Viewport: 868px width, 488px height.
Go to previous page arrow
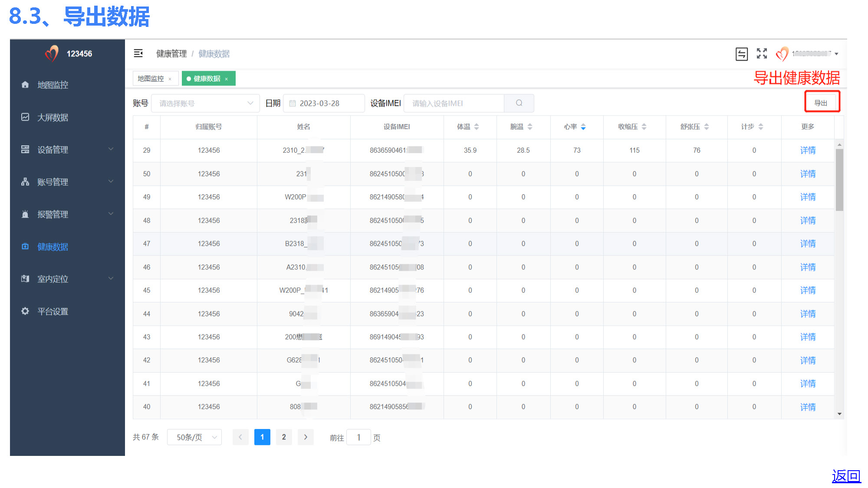[x=240, y=437]
